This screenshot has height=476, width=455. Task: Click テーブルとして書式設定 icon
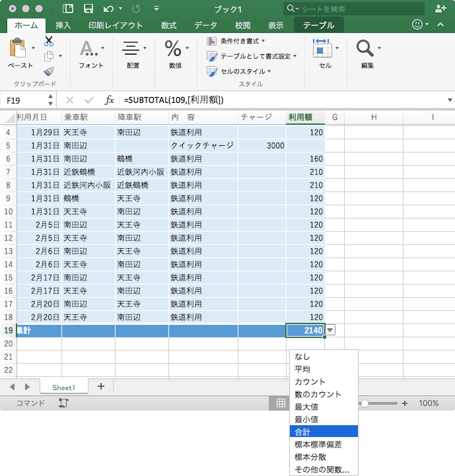point(212,56)
